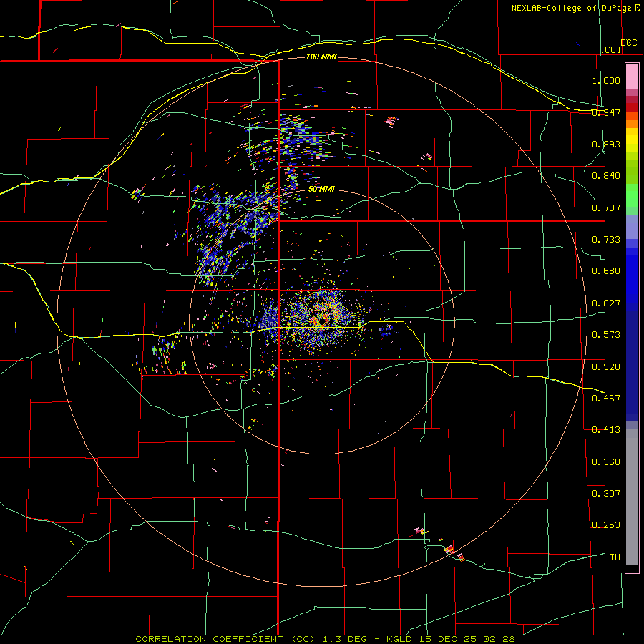This screenshot has height=644, width=644.
Task: Click the 0.680 scale label
Action: [x=606, y=271]
